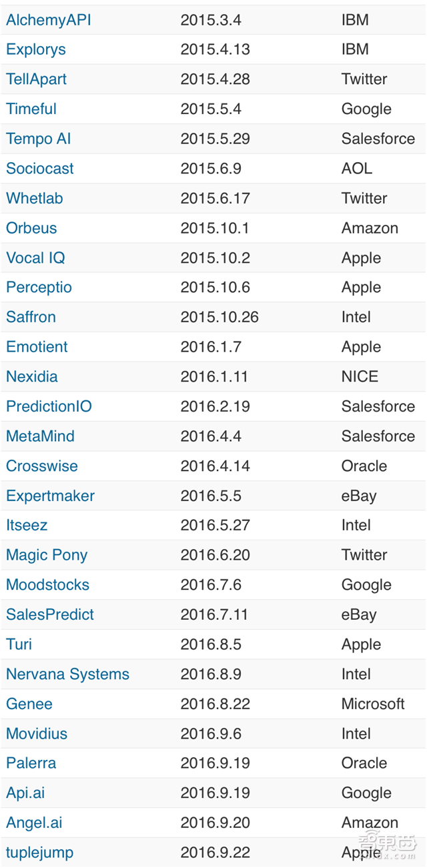Open the Api.ai link
427x868 pixels.
point(26,793)
